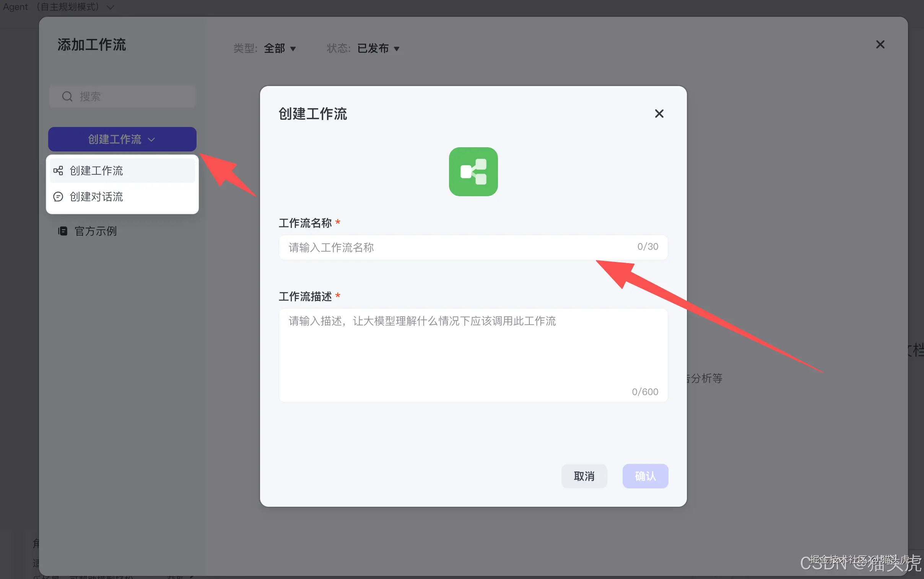Click the 取消 cancel button
This screenshot has width=924, height=579.
pos(584,476)
